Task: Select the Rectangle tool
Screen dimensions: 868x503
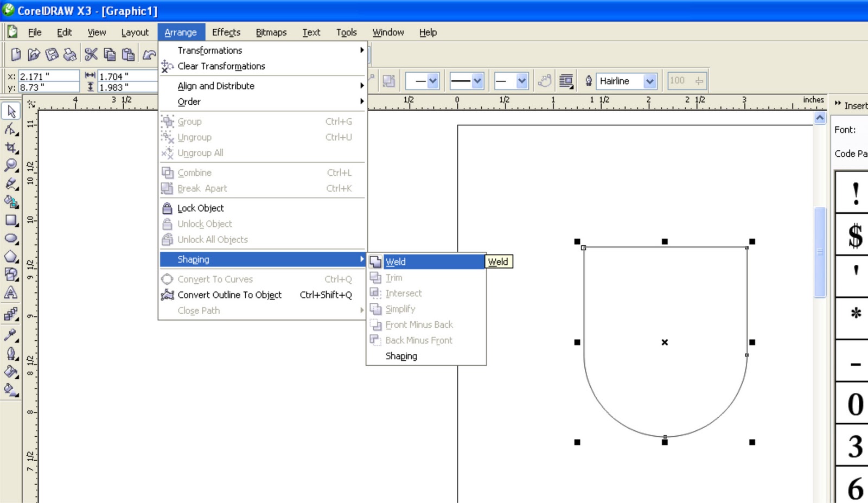Action: click(x=11, y=220)
